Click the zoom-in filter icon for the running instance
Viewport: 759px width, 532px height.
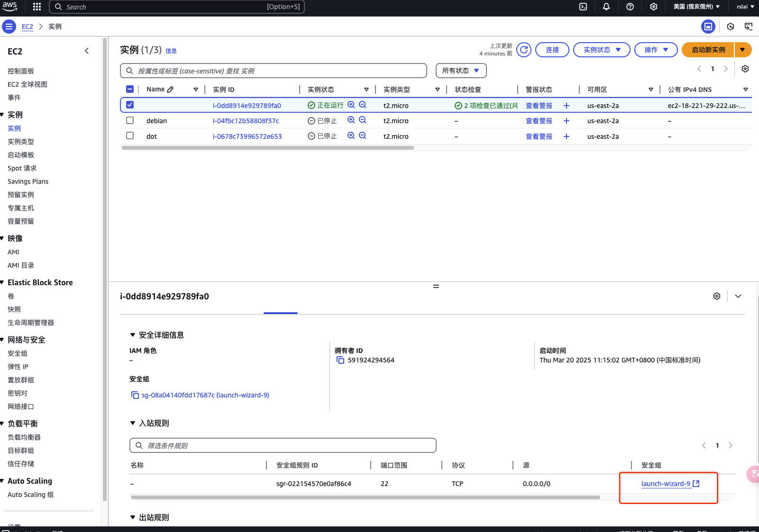[351, 105]
